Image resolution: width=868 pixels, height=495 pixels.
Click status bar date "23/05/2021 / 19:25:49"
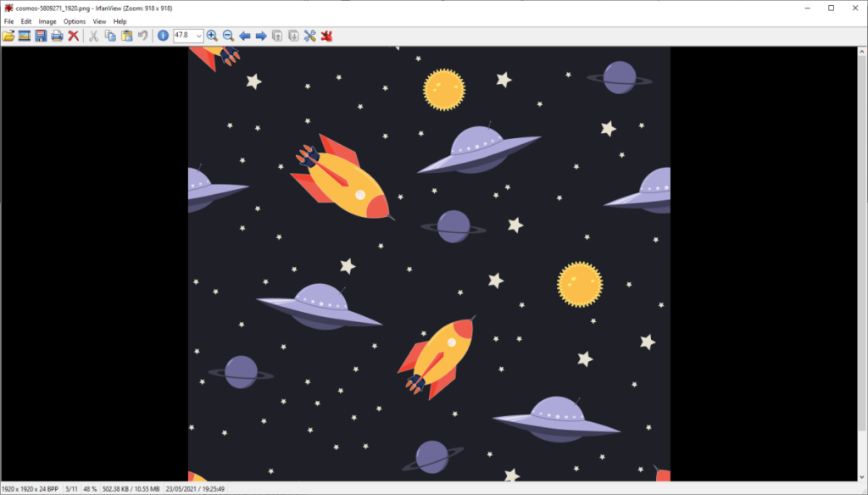coord(195,489)
